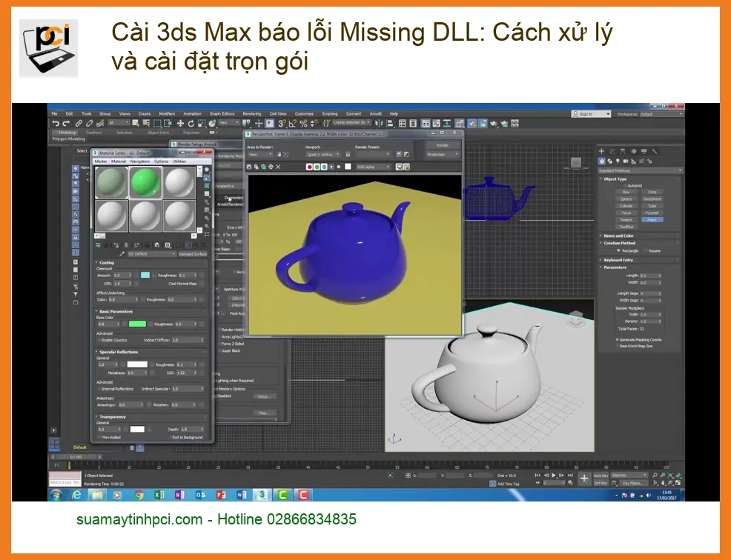Toggle the Angle Snap icon
Image resolution: width=731 pixels, height=560 pixels.
tap(292, 124)
